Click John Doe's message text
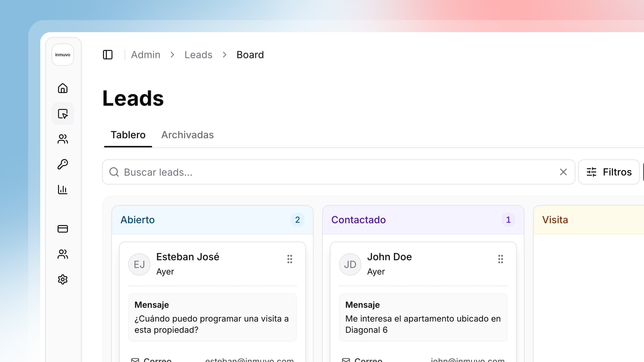Screen dimensions: 644x362 coord(423,324)
